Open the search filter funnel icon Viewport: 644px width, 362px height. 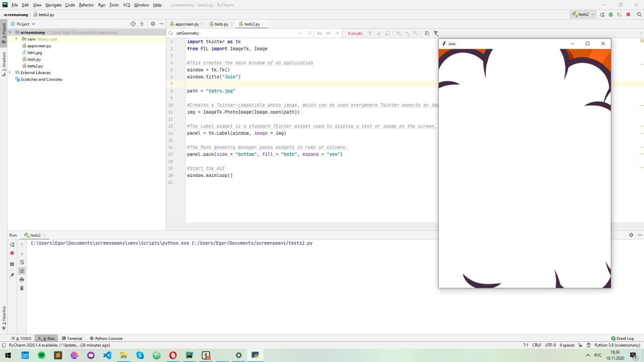tap(436, 33)
